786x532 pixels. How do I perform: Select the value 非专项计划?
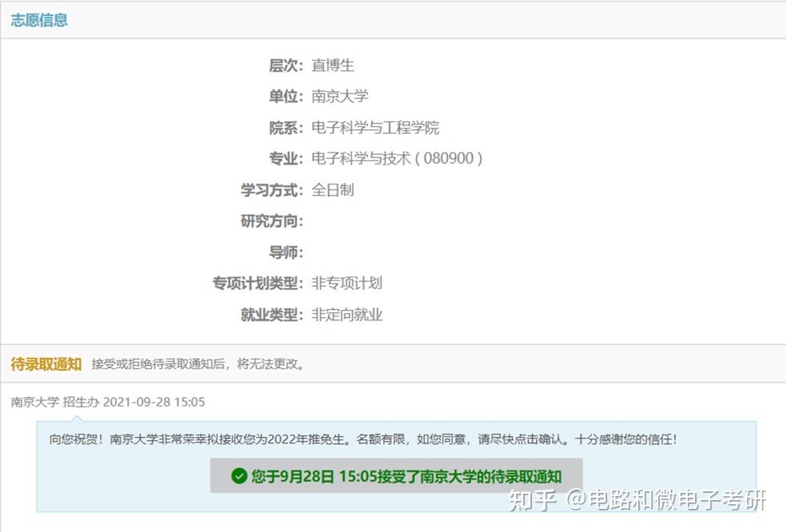point(347,284)
